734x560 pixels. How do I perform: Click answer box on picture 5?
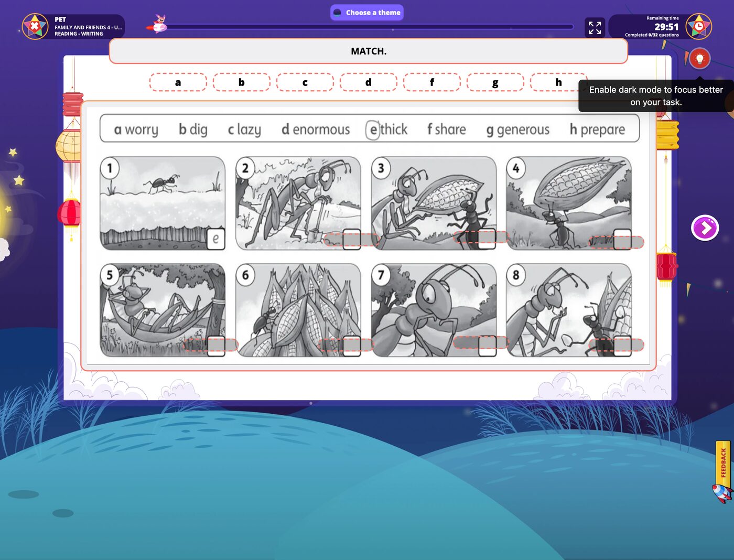[211, 345]
